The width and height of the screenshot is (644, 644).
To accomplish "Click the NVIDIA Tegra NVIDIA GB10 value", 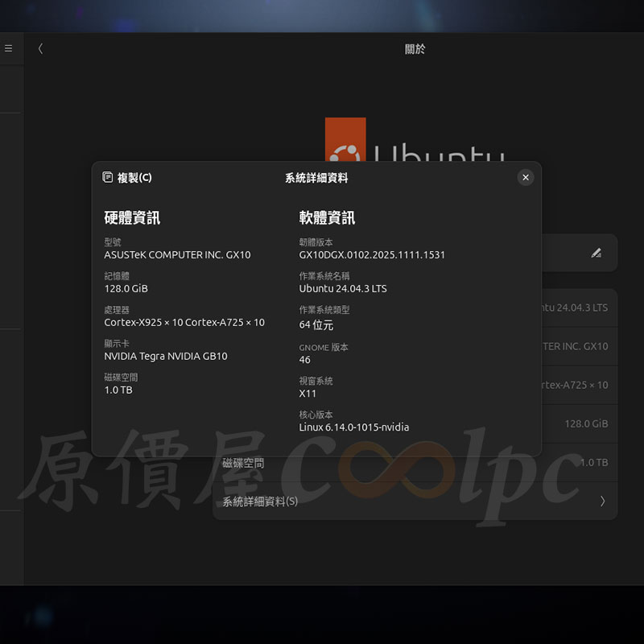I will tap(166, 356).
